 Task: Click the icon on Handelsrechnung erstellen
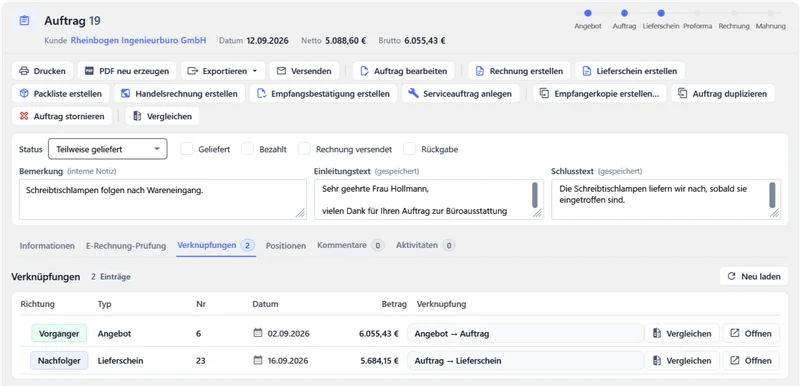pyautogui.click(x=126, y=93)
